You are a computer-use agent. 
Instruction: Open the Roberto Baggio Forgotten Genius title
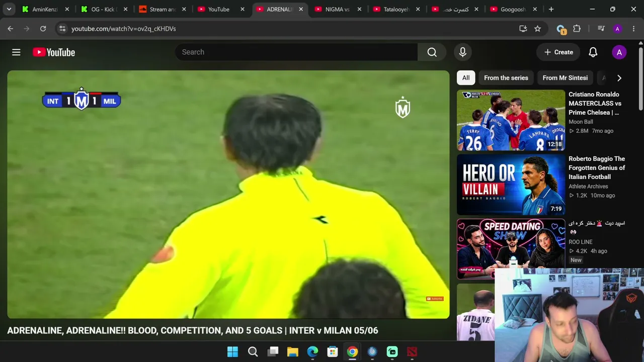[597, 168]
